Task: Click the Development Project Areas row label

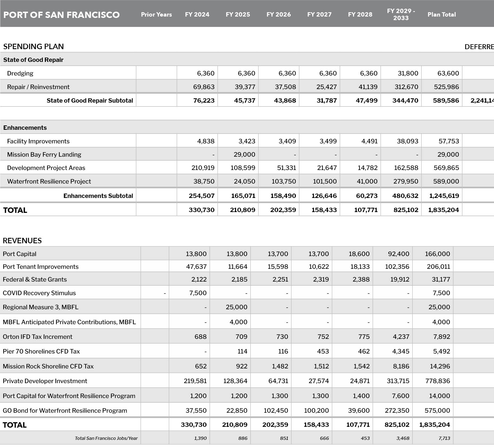Action: [x=46, y=168]
